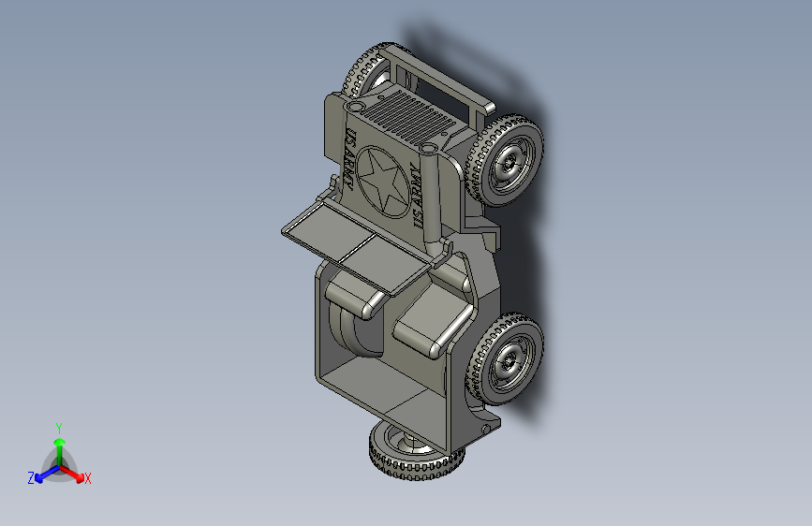This screenshot has width=812, height=526.
Task: Select the US ARMY lettering opposite the long pipe
Action: (x=351, y=158)
